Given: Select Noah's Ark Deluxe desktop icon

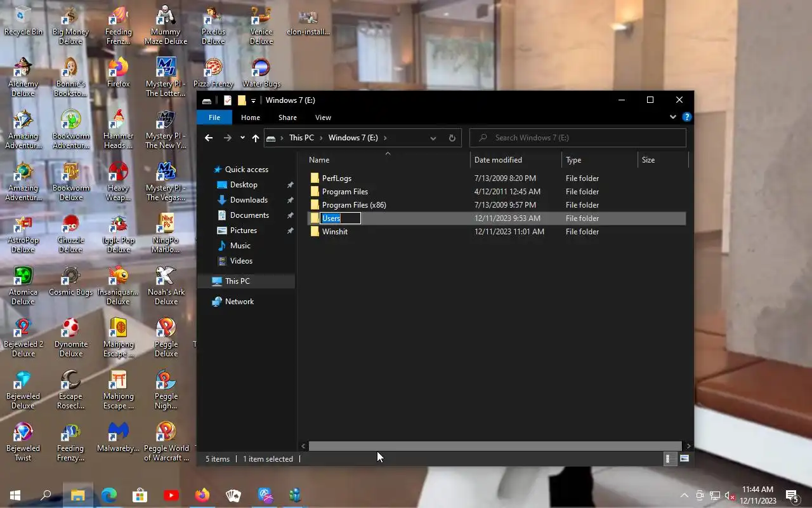Looking at the screenshot, I should click(166, 285).
